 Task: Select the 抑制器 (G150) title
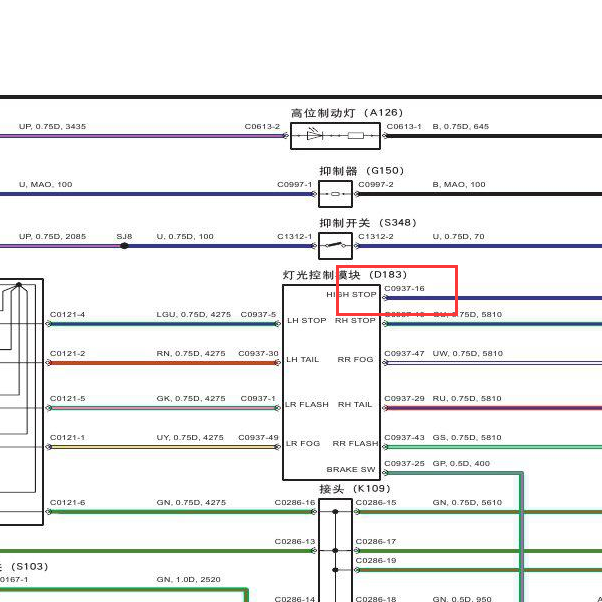(361, 171)
